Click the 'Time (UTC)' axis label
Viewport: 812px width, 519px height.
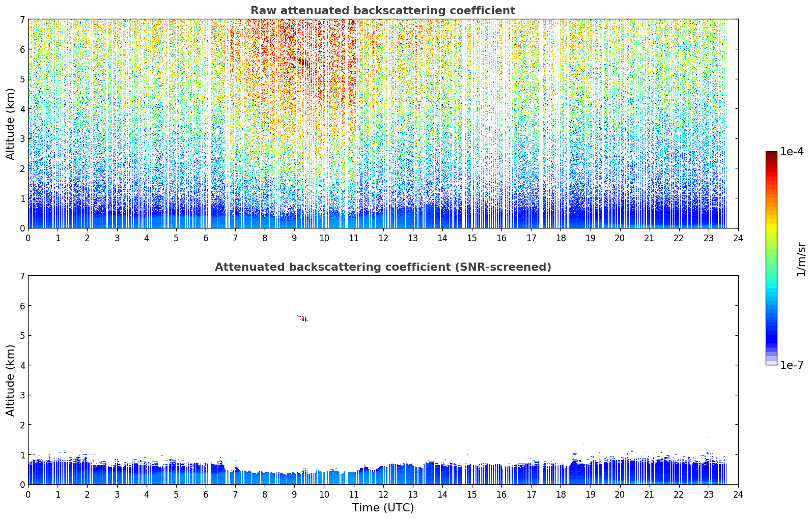click(x=383, y=508)
